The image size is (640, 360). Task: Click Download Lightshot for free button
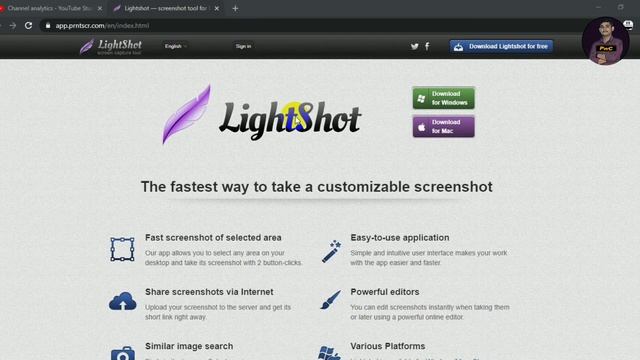pos(501,47)
